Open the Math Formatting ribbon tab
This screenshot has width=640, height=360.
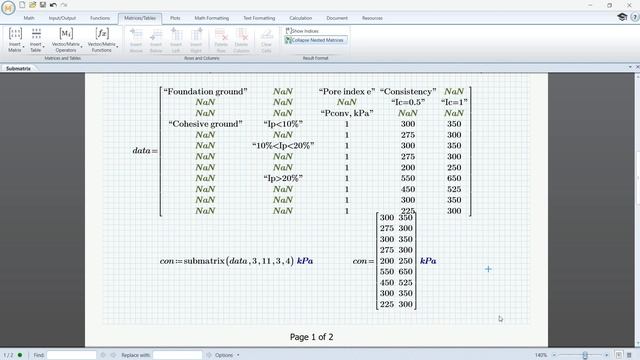click(x=211, y=18)
